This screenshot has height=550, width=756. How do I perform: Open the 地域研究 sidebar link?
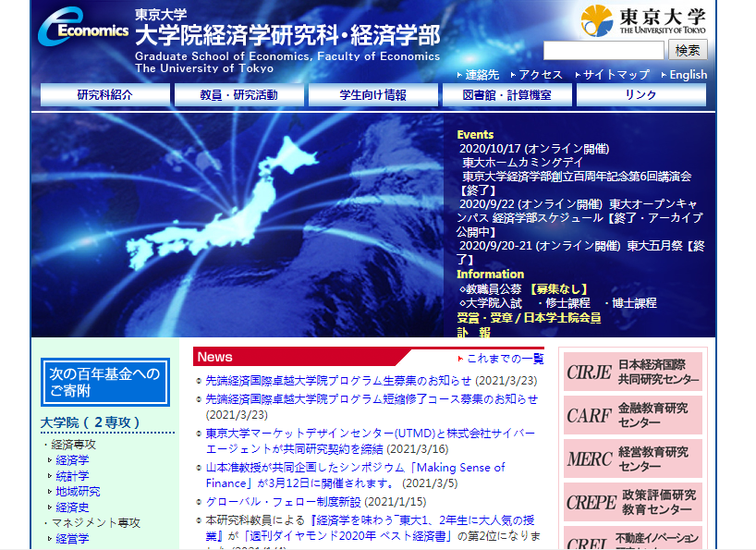click(x=79, y=492)
